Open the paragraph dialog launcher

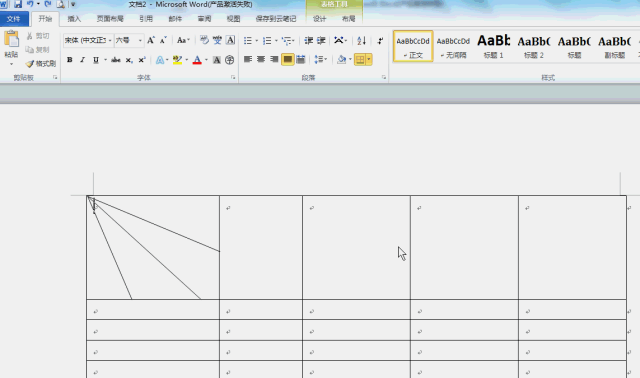[384, 77]
